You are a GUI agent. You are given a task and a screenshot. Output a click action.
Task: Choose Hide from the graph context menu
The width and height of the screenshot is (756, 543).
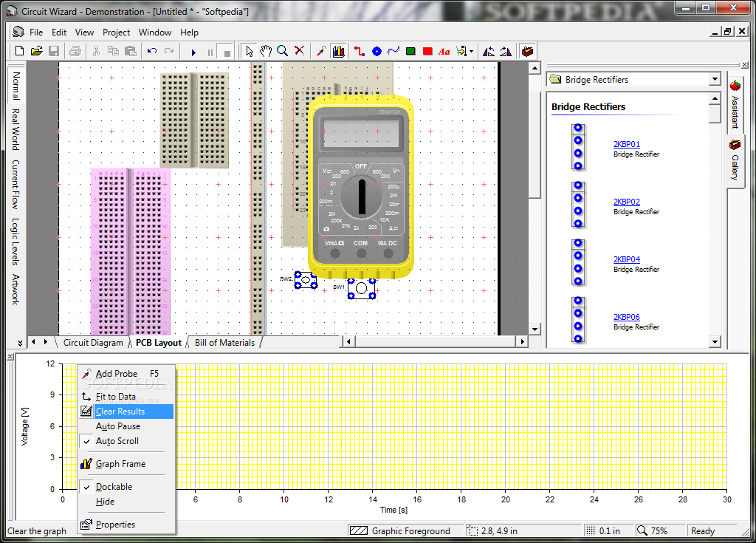(x=126, y=502)
